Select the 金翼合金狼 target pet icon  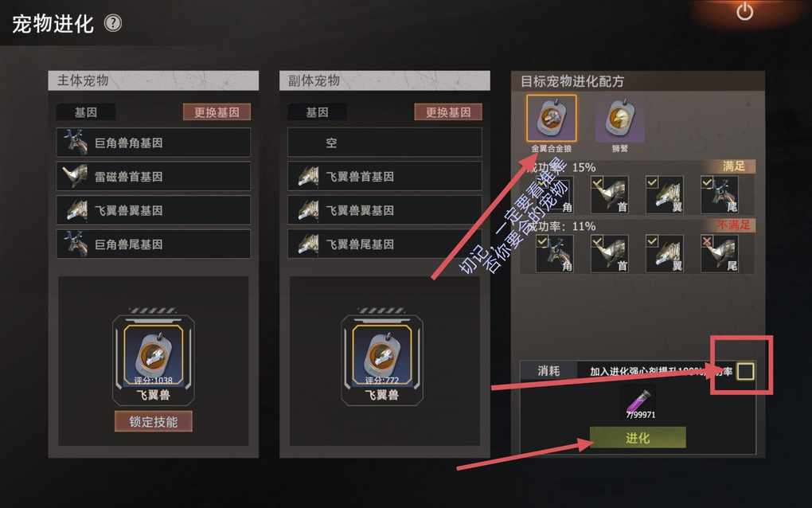click(x=552, y=118)
